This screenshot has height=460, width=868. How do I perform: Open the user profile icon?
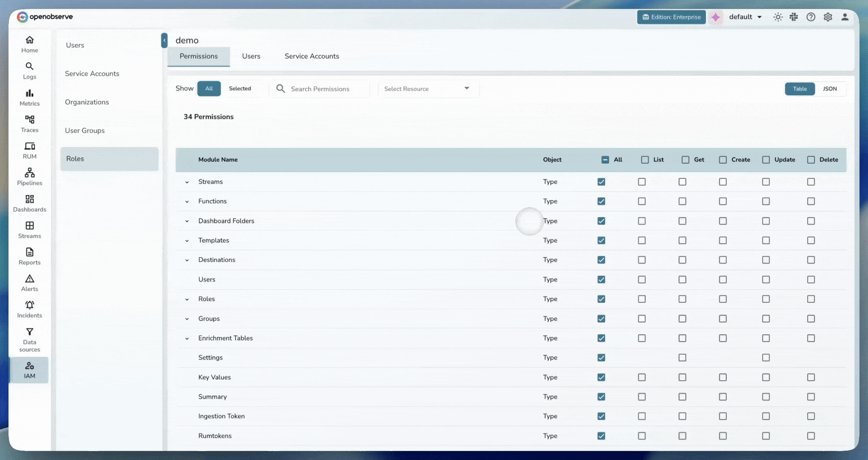845,17
